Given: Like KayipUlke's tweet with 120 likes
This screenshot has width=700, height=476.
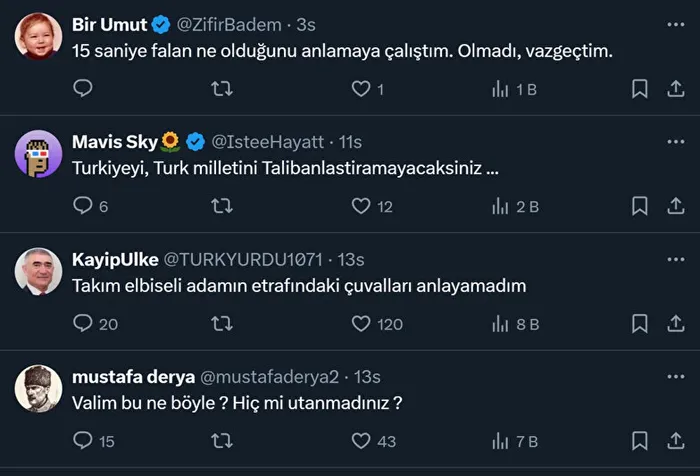Looking at the screenshot, I should (362, 323).
